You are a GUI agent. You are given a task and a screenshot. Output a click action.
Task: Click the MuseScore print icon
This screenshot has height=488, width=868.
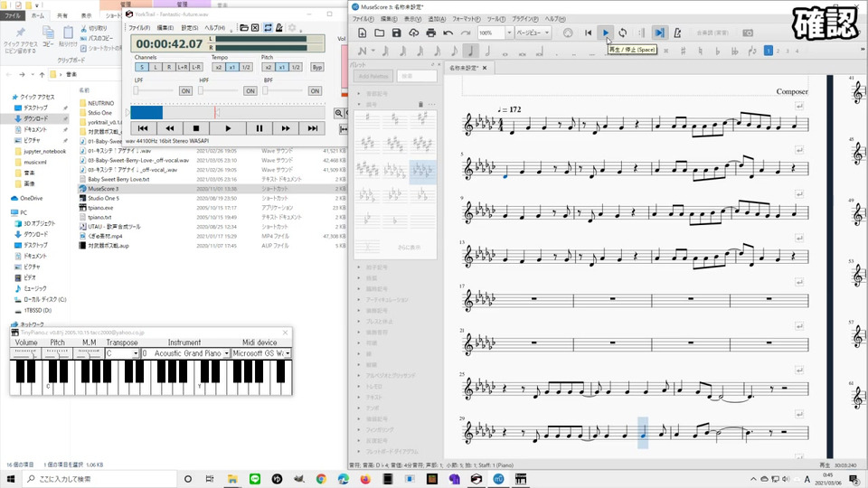point(431,33)
